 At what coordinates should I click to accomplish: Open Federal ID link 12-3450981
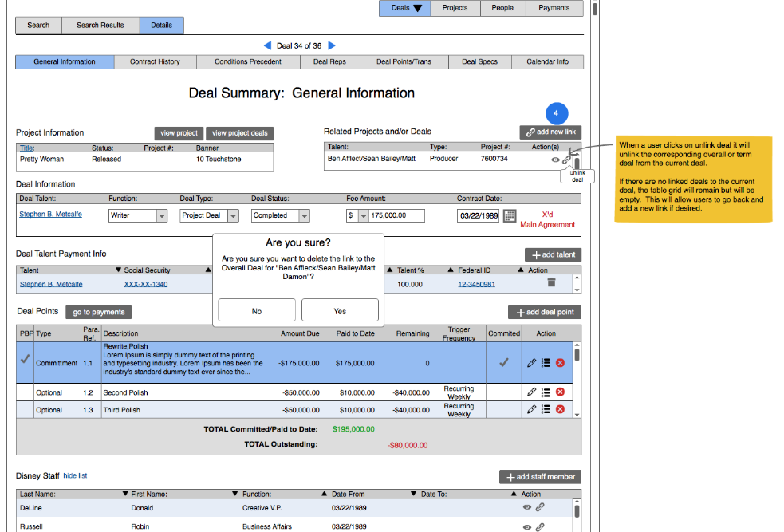click(x=476, y=284)
